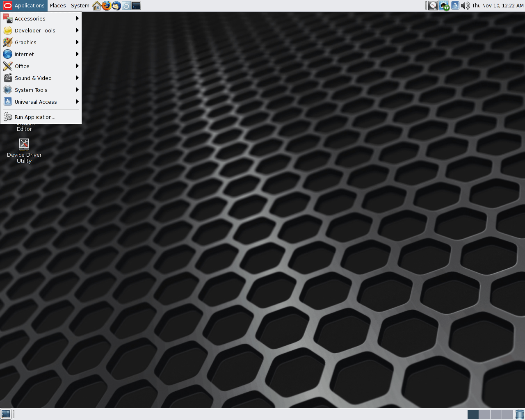Open the terminal launcher icon
This screenshot has width=525, height=420.
pos(136,6)
